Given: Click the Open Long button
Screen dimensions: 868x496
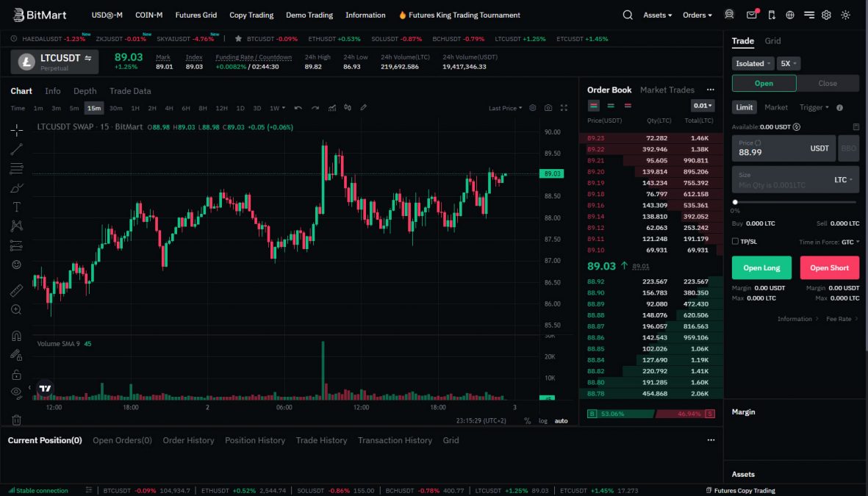Looking at the screenshot, I should click(761, 267).
